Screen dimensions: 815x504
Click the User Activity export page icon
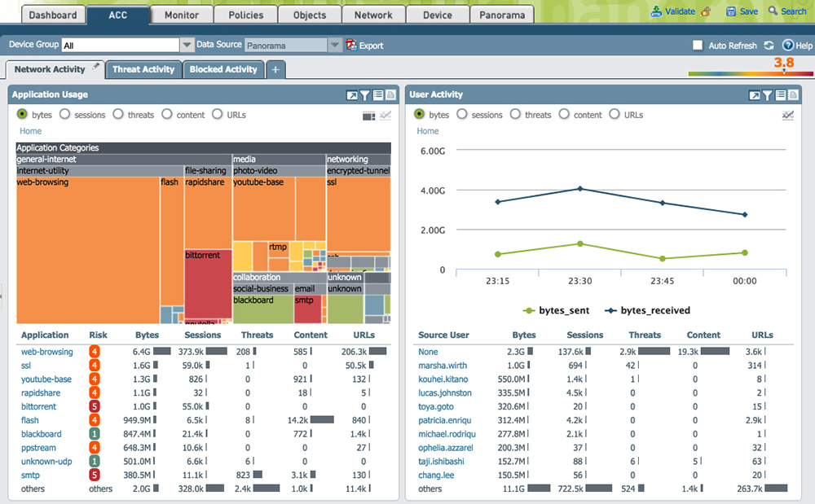[x=793, y=95]
